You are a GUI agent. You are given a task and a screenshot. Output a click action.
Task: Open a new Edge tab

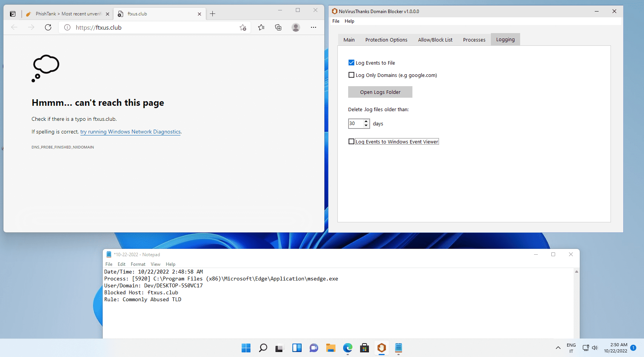[212, 14]
